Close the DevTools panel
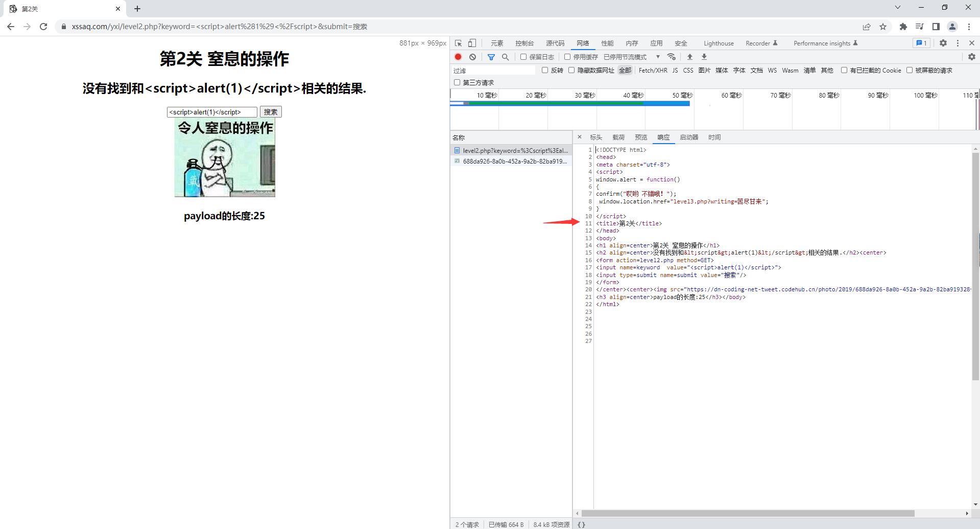This screenshot has width=980, height=529. point(972,43)
